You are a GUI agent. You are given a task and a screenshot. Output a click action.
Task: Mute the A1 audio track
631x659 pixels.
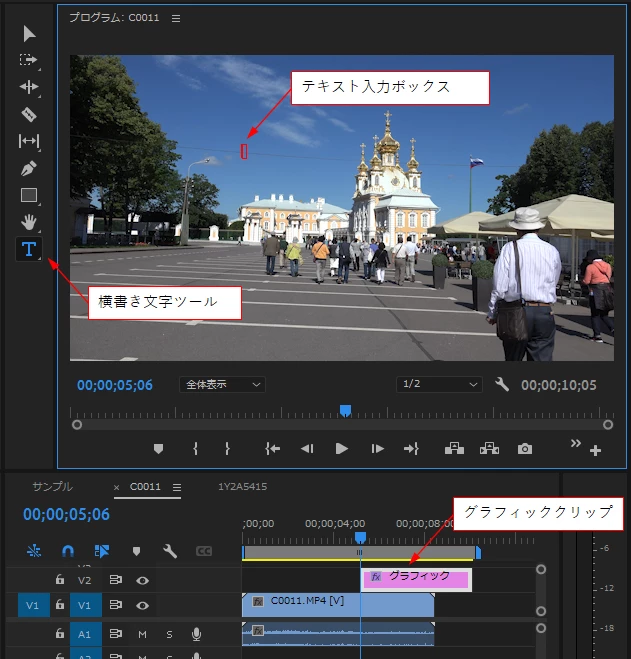point(143,634)
